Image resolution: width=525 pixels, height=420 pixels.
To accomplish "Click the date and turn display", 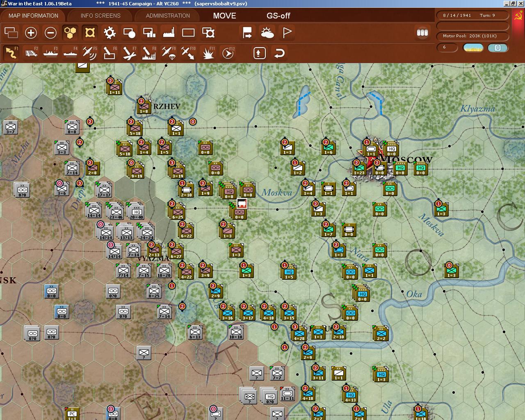I will (x=472, y=15).
